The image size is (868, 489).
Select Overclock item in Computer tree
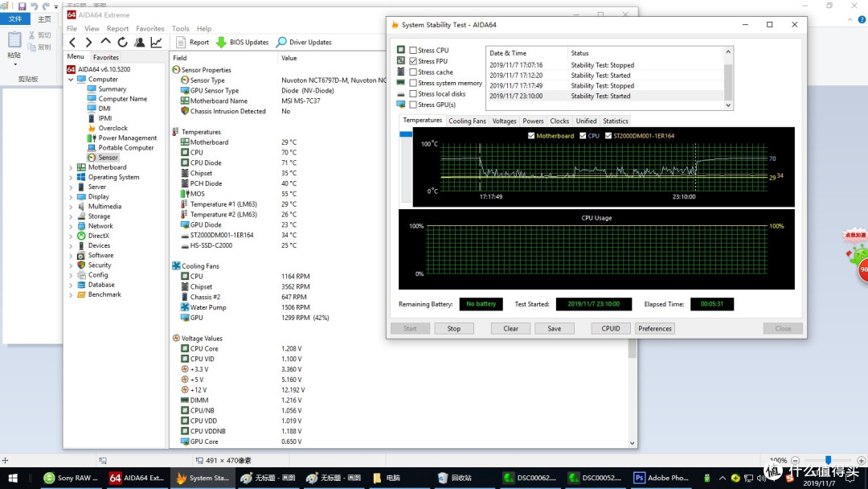click(113, 128)
